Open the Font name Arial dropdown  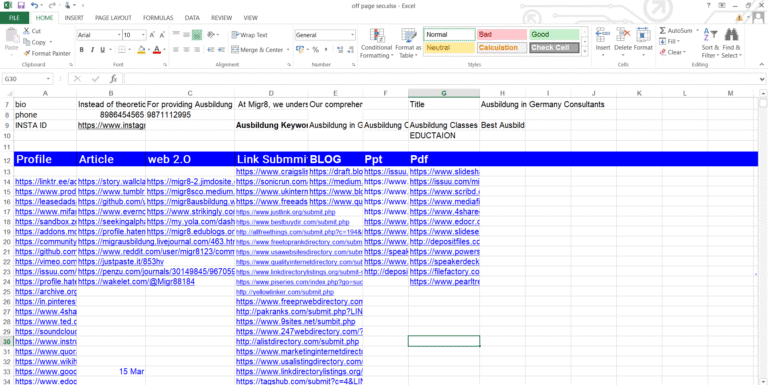click(x=119, y=35)
